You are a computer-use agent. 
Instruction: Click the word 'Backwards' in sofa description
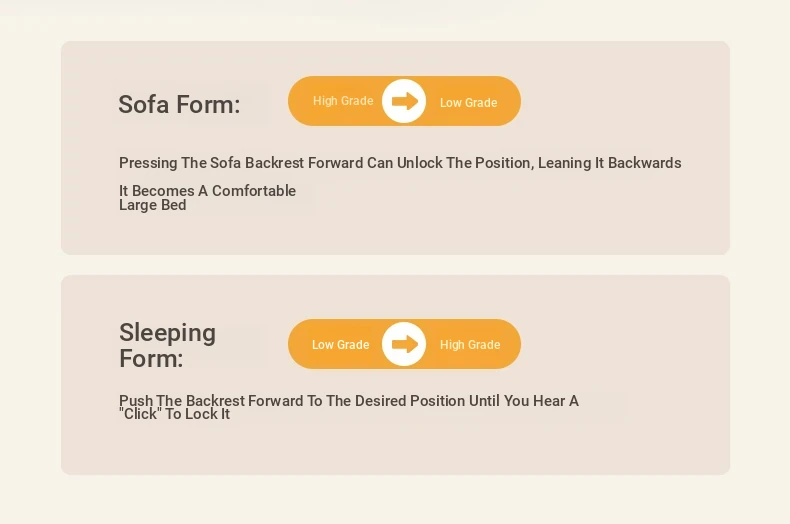[x=645, y=163]
